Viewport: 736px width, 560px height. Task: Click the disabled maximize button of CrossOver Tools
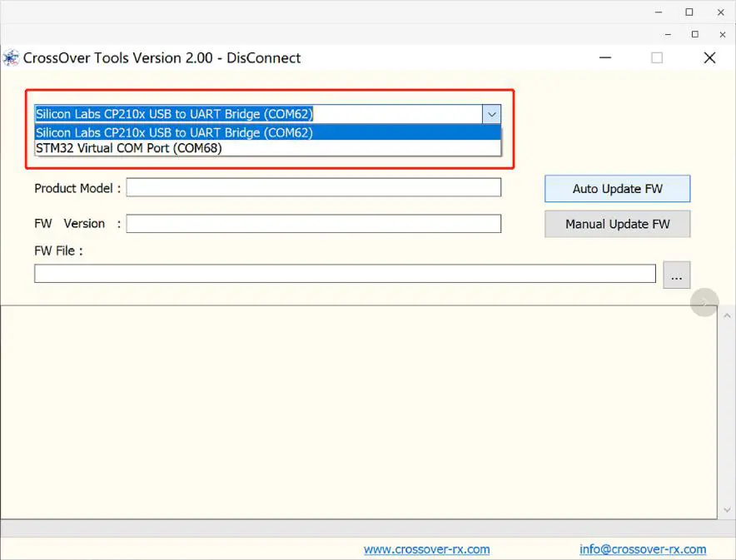657,57
